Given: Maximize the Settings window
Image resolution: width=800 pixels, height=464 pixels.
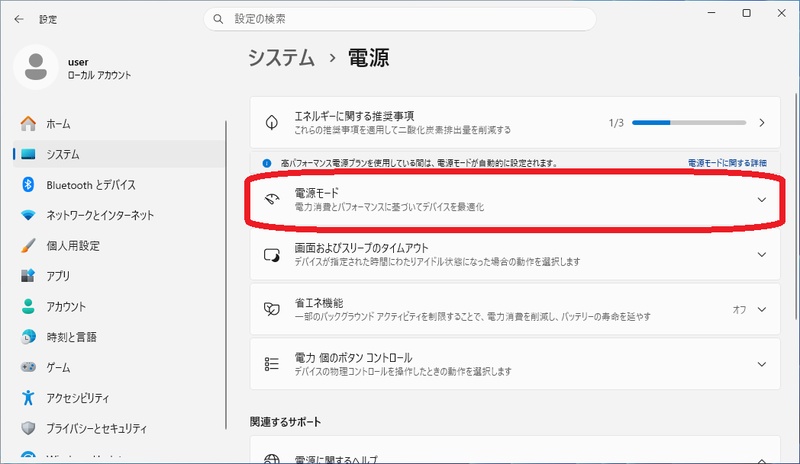Looking at the screenshot, I should pyautogui.click(x=746, y=13).
